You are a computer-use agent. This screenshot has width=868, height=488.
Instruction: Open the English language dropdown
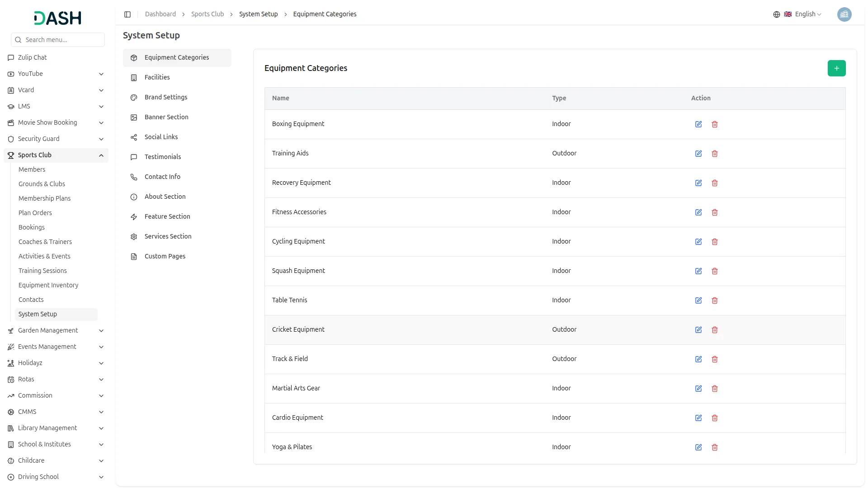tap(807, 14)
